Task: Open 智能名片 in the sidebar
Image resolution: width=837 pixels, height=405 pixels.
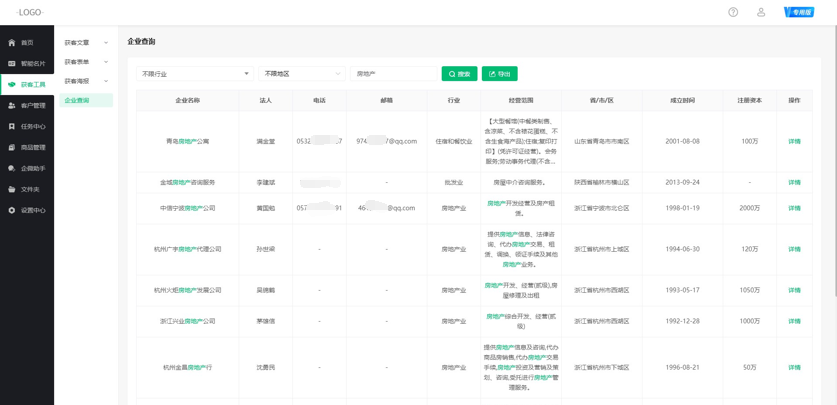Action: (x=32, y=64)
